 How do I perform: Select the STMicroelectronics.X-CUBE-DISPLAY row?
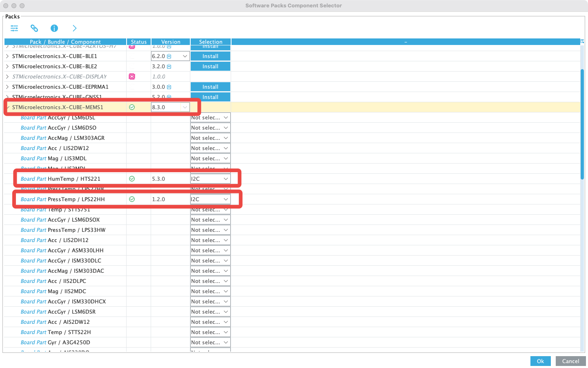(x=292, y=76)
